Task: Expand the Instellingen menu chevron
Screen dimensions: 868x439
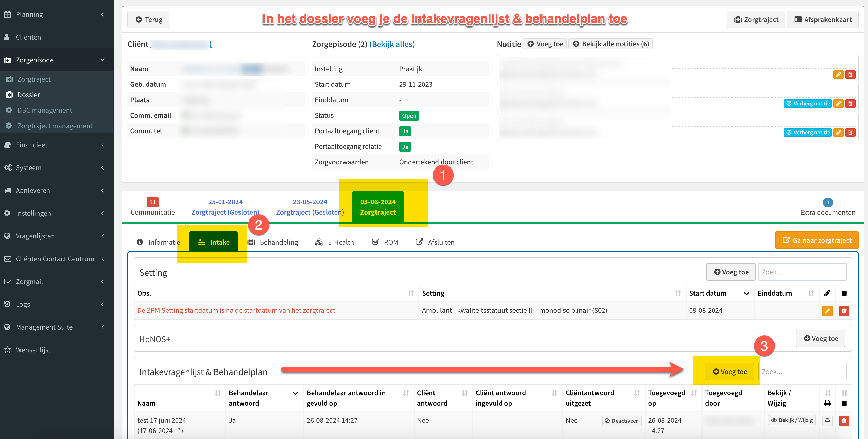Action: [x=103, y=213]
